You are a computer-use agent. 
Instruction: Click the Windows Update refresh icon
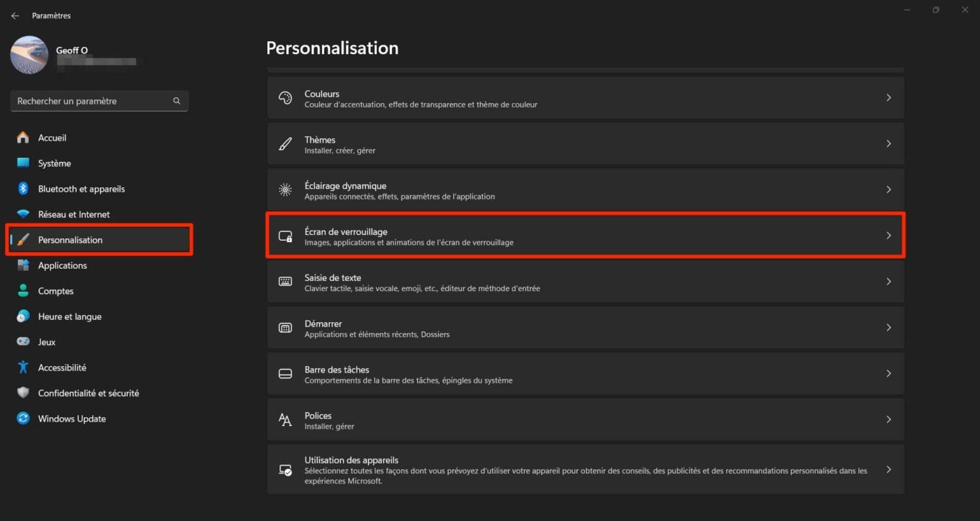(23, 419)
